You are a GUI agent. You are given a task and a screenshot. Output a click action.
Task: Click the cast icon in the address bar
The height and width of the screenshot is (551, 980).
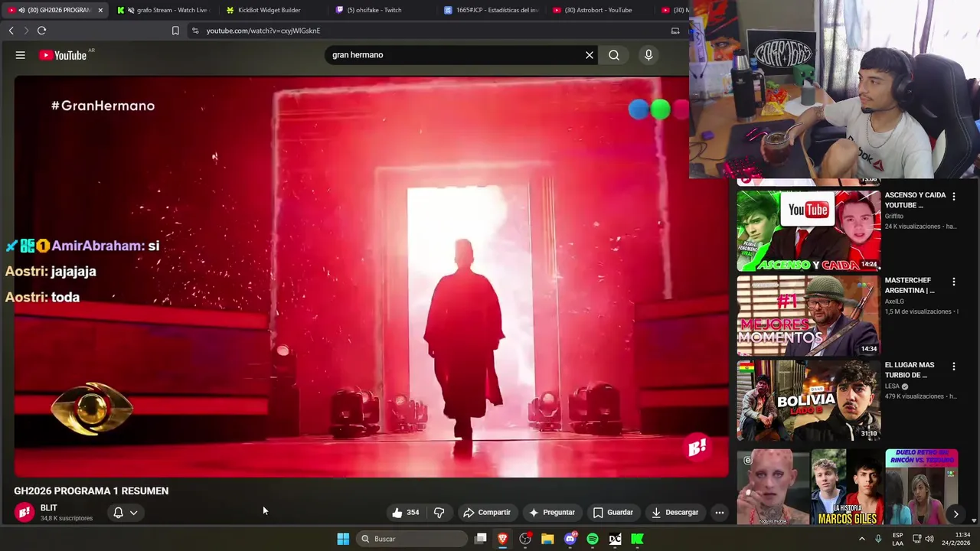675,31
